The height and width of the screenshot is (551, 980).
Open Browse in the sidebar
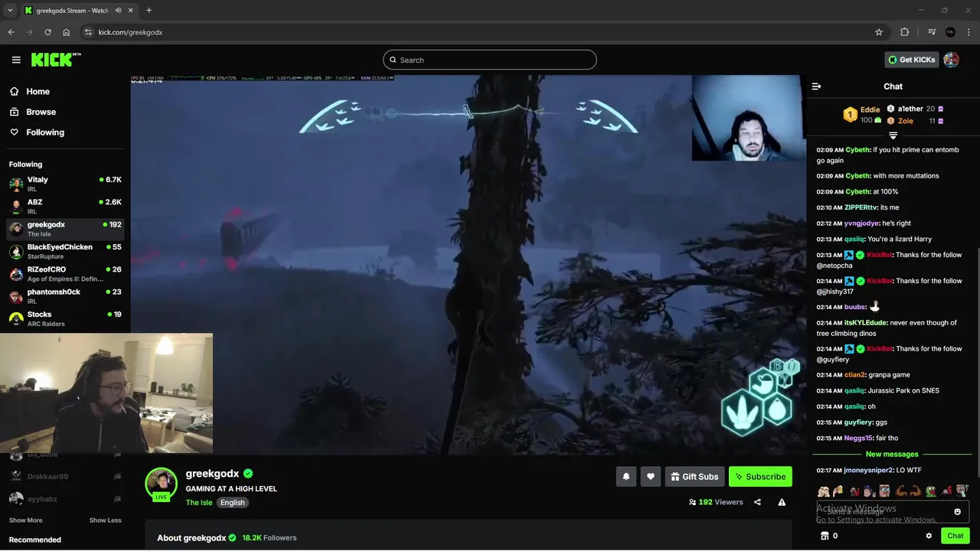33,112
